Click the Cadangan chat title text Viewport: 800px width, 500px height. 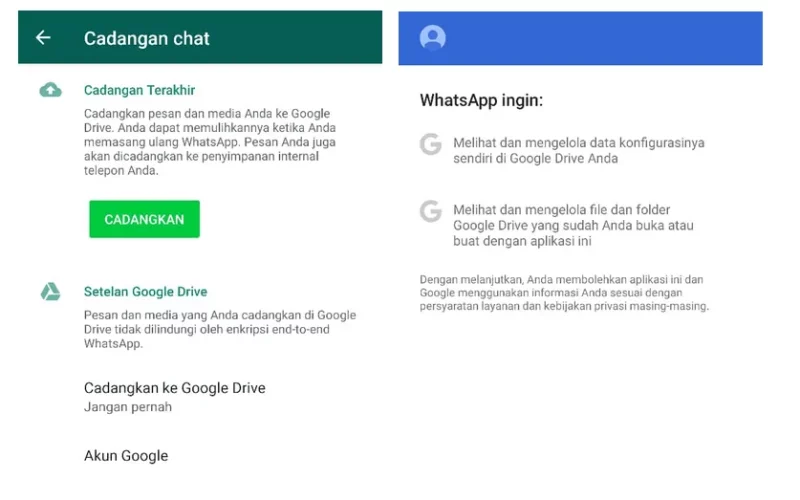tap(146, 38)
